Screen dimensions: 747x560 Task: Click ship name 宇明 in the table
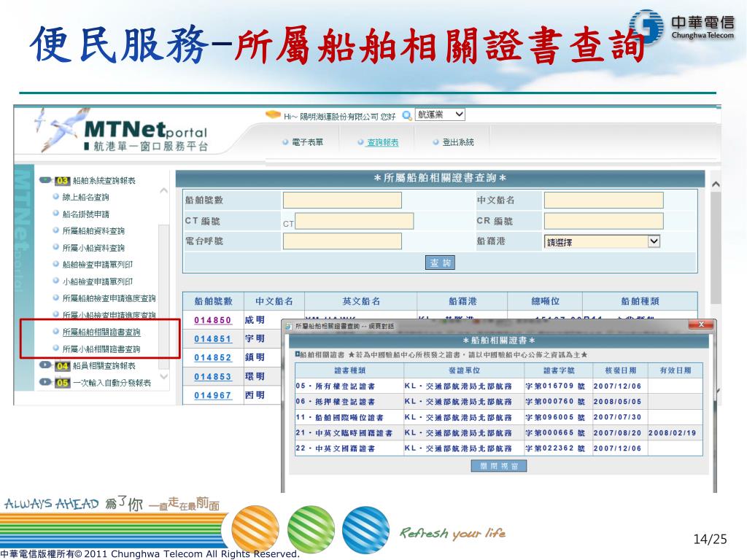tap(255, 338)
